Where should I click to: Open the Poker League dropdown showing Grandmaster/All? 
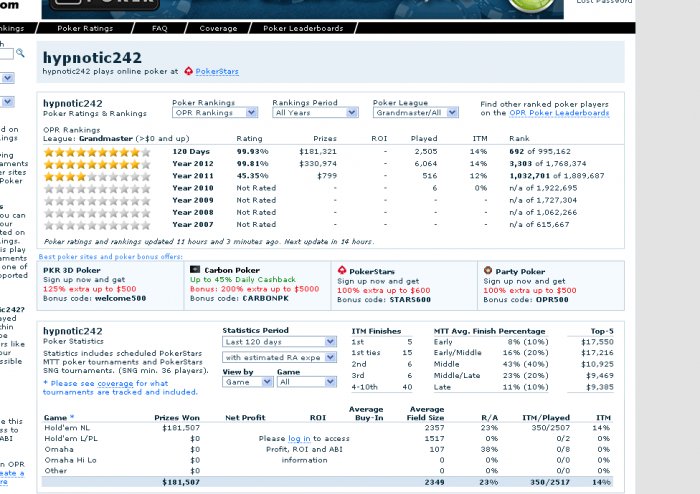tap(416, 112)
